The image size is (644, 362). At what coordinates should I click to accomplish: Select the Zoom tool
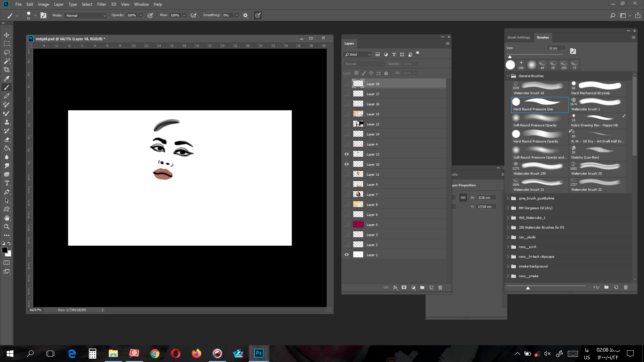pyautogui.click(x=7, y=227)
